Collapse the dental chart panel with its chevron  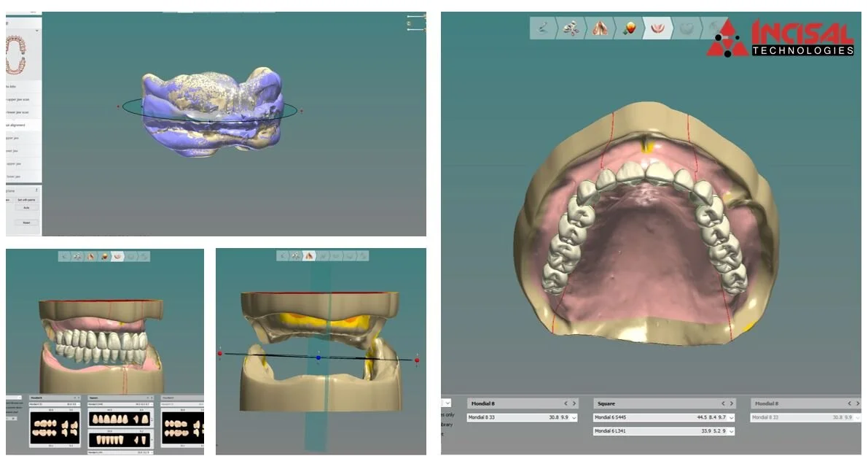click(x=37, y=30)
